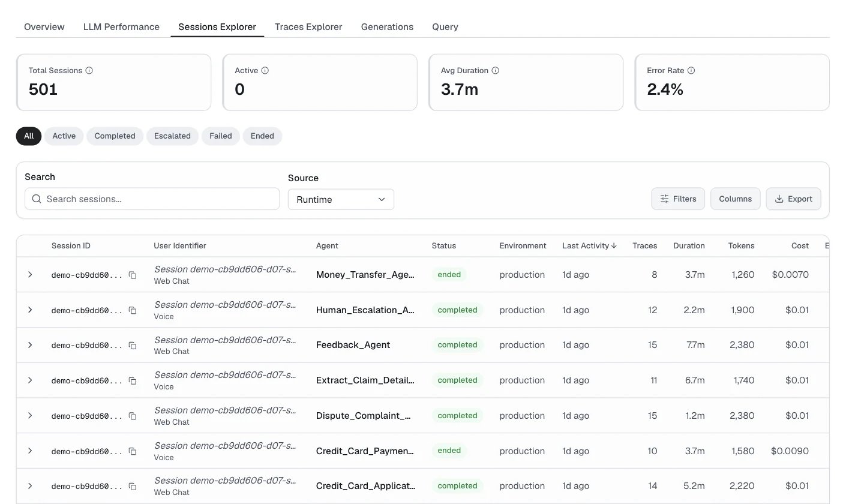The width and height of the screenshot is (846, 504).
Task: Expand the Human_Escalation session row
Action: tap(30, 310)
